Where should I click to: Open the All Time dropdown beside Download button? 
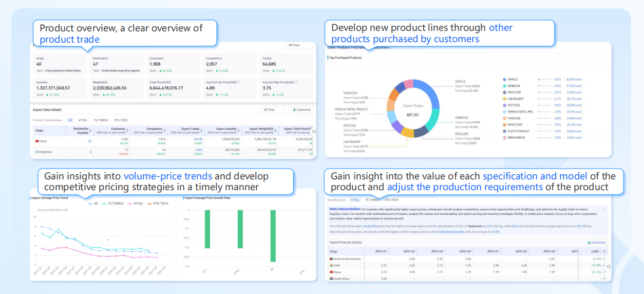point(275,109)
